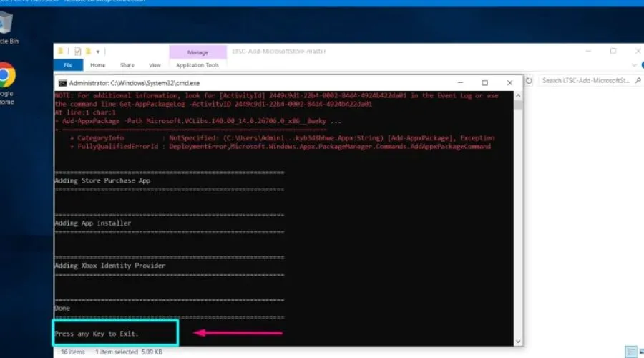Open the Application Tools tab
This screenshot has height=358, width=644.
pyautogui.click(x=197, y=65)
